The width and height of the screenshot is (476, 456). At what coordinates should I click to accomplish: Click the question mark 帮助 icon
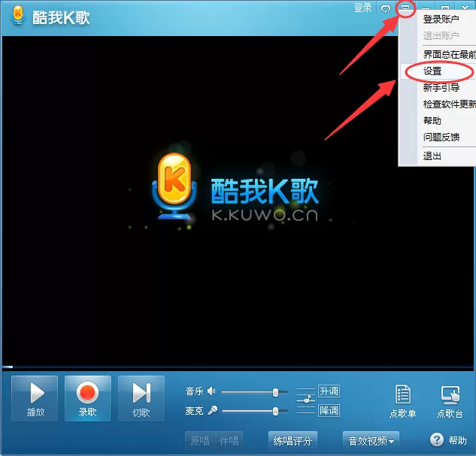(x=437, y=439)
